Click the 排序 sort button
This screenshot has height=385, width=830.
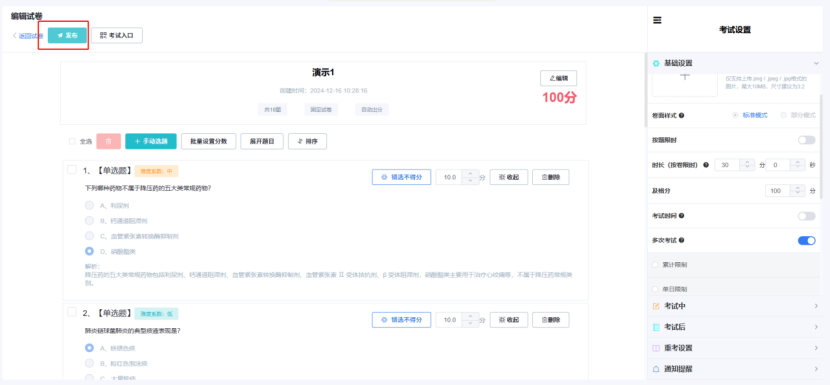coord(308,141)
